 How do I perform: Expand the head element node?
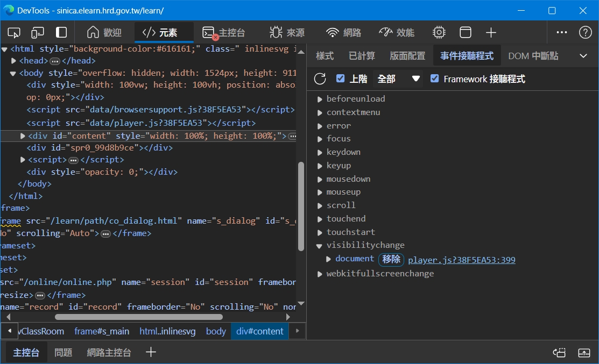pos(13,61)
